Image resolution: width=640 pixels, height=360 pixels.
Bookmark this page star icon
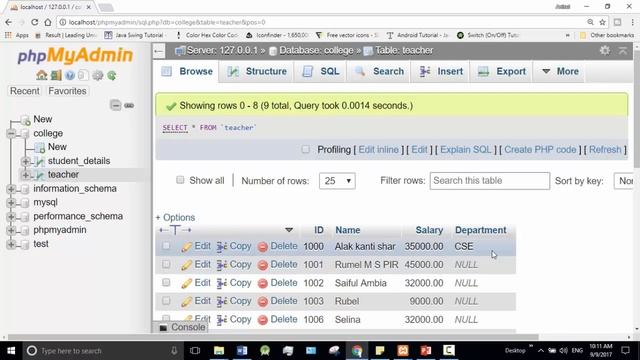(602, 22)
